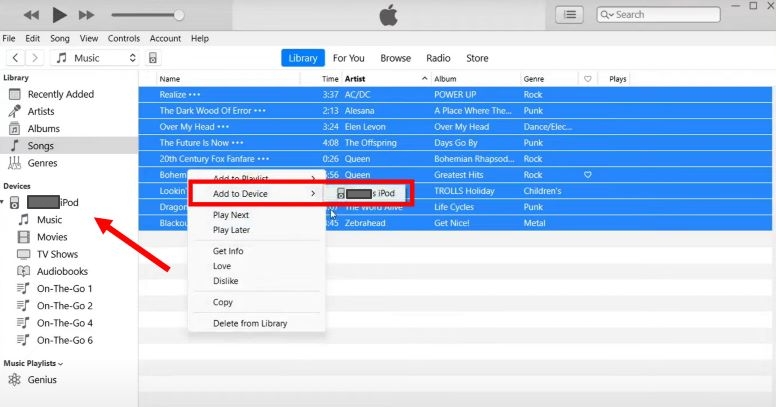Go forward with the right chevron
Screen dimensions: 776x407
click(35, 58)
